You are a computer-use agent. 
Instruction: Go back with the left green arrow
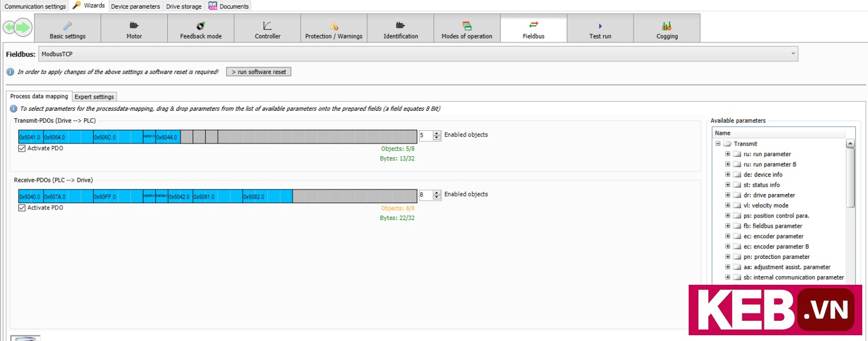10,28
